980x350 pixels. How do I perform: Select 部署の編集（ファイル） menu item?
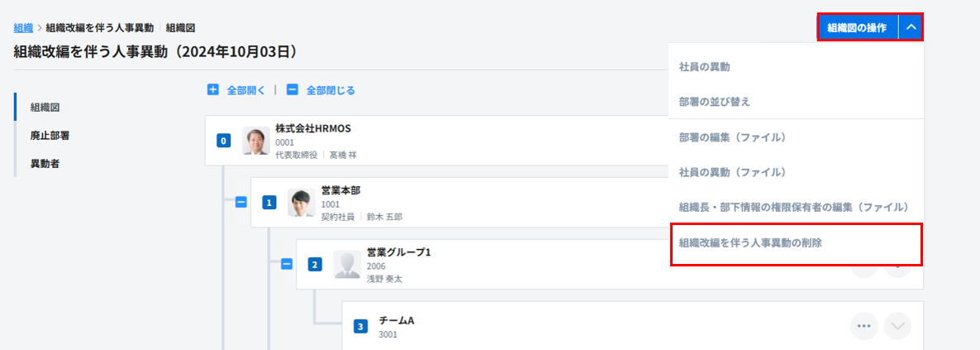[731, 137]
